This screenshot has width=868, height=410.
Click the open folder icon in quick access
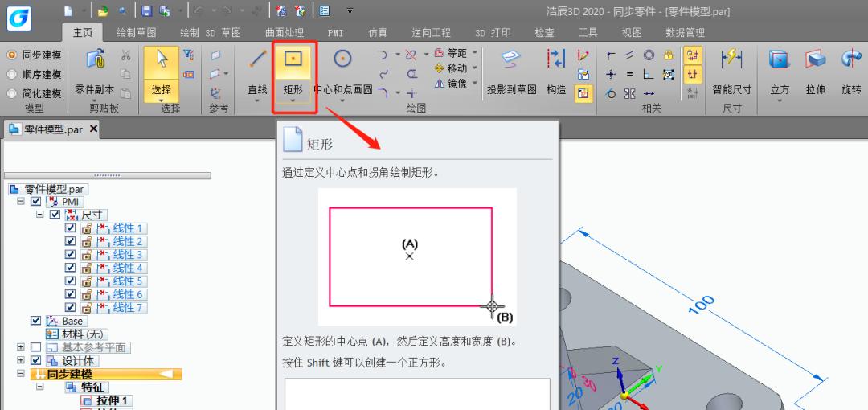pos(103,10)
